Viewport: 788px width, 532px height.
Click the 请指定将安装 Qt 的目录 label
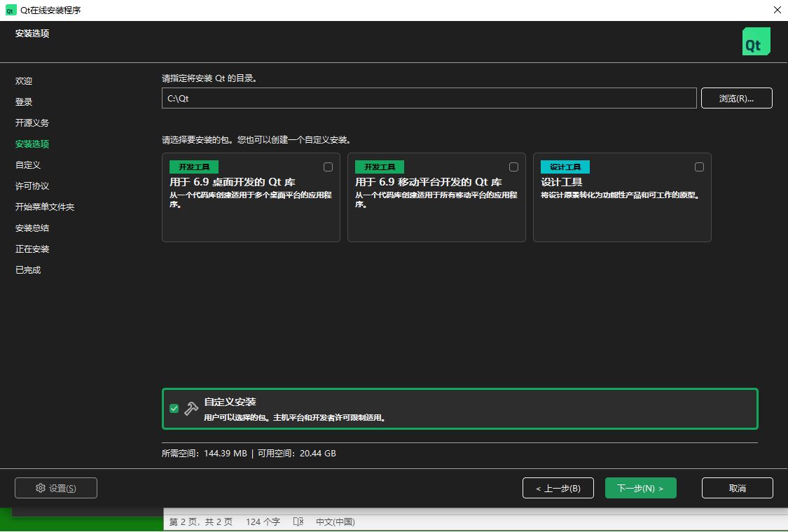point(209,78)
